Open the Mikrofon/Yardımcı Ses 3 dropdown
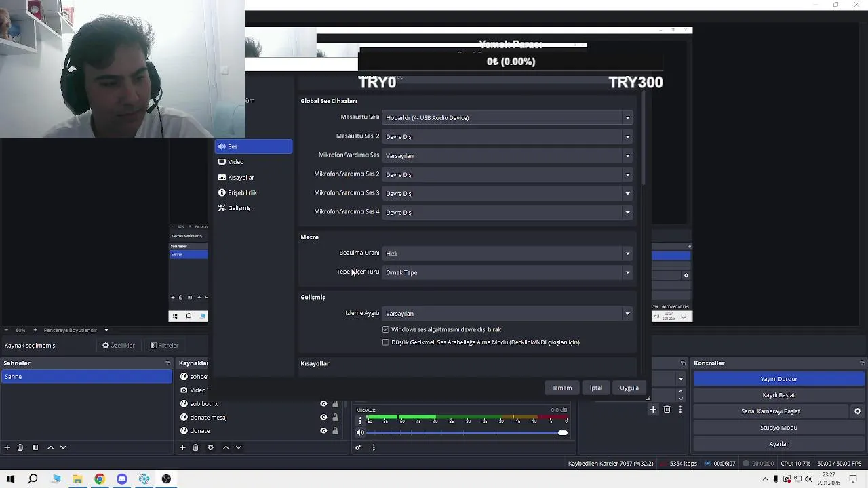 pyautogui.click(x=508, y=194)
